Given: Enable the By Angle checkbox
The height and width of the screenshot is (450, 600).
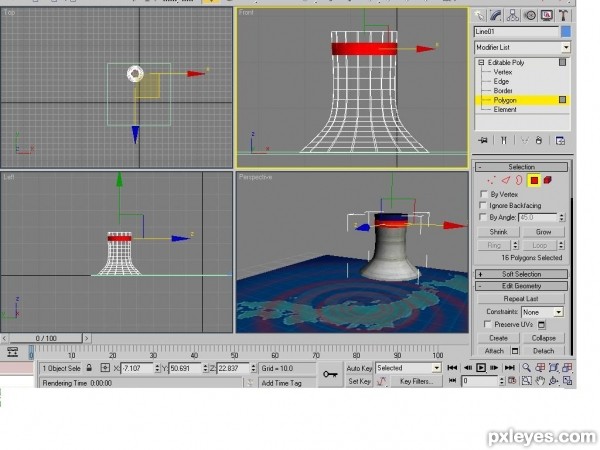Looking at the screenshot, I should click(x=484, y=217).
